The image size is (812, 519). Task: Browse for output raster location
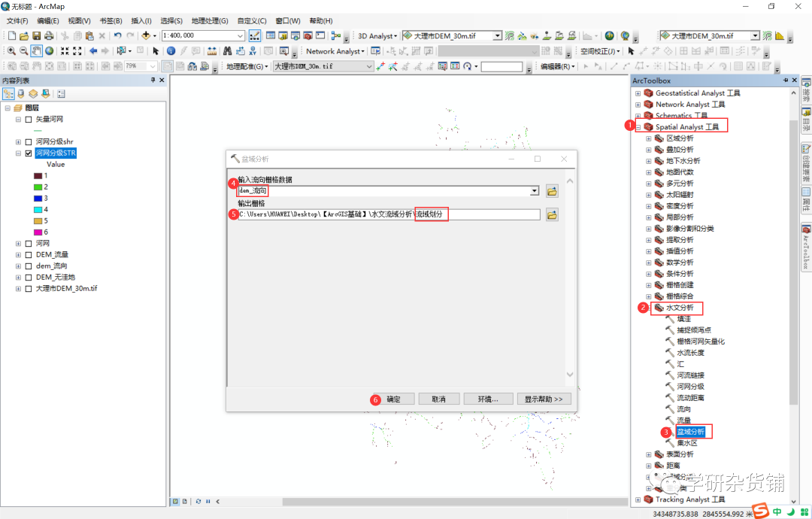pos(552,214)
